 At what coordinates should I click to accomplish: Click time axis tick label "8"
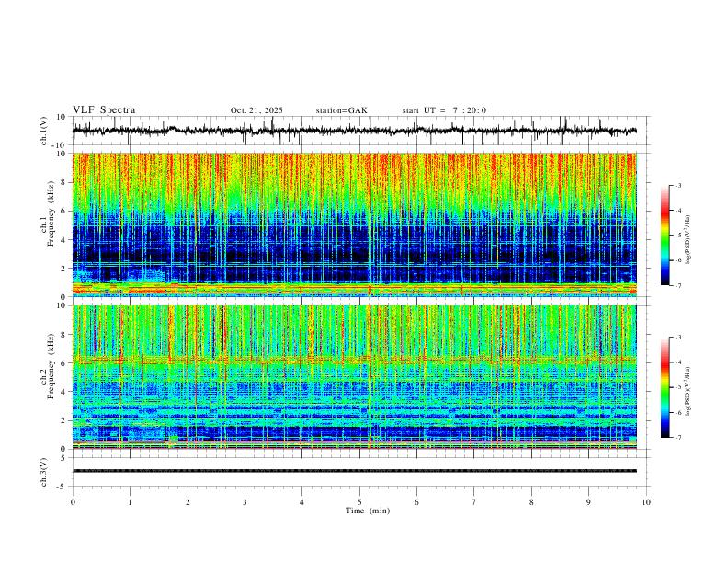click(x=531, y=502)
